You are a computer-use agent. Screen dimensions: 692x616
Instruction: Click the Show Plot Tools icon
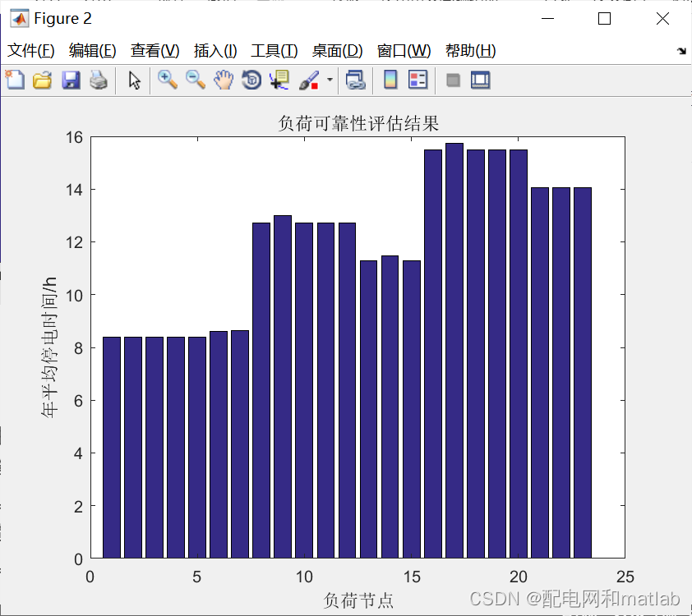[x=480, y=80]
